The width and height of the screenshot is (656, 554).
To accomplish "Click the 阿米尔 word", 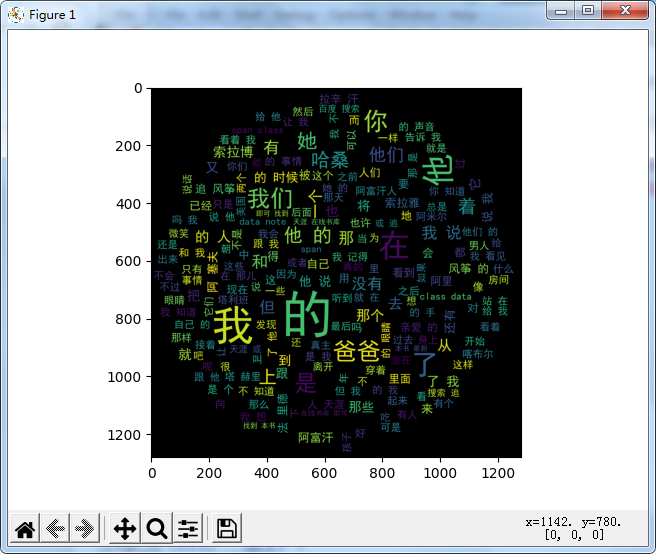I will (x=431, y=216).
